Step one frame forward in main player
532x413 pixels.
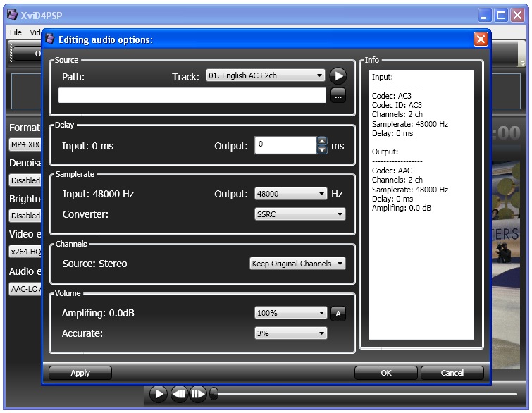pyautogui.click(x=198, y=394)
